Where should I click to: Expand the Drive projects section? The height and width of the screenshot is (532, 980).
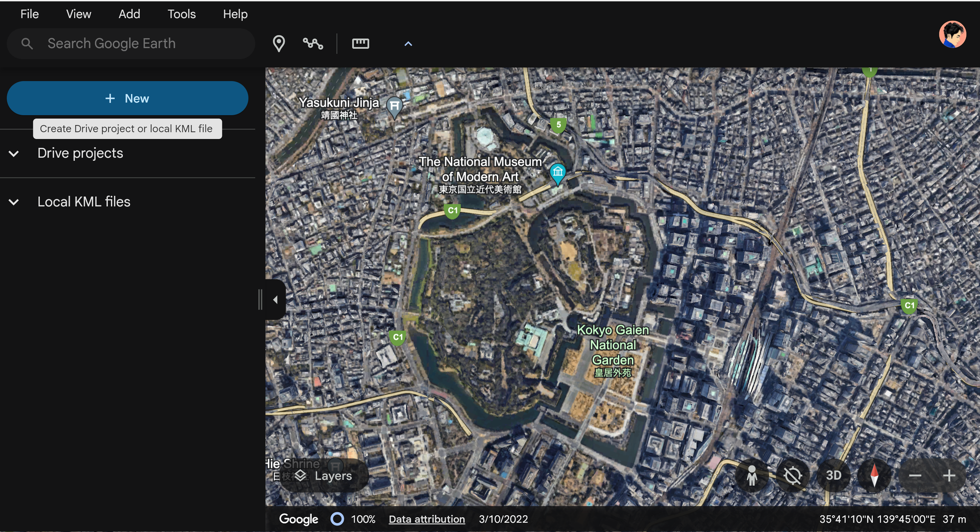point(14,153)
